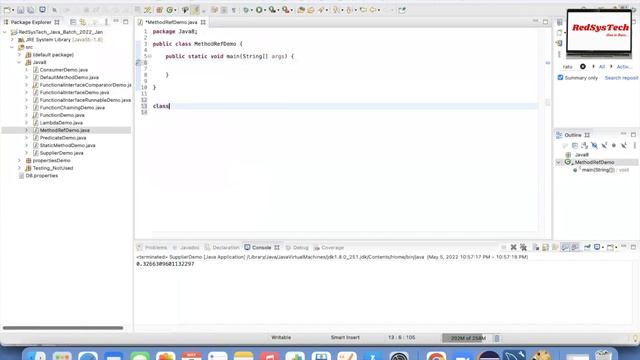
Task: Click the Chrome icon in the Dock
Action: [436, 356]
